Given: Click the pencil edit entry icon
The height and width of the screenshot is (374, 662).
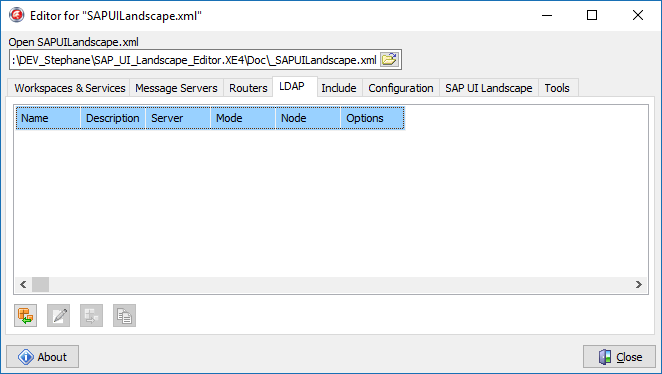Looking at the screenshot, I should click(x=58, y=315).
